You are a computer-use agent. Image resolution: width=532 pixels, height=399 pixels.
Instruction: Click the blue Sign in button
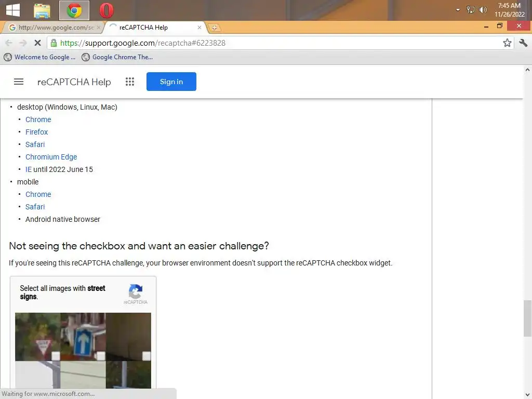point(171,82)
